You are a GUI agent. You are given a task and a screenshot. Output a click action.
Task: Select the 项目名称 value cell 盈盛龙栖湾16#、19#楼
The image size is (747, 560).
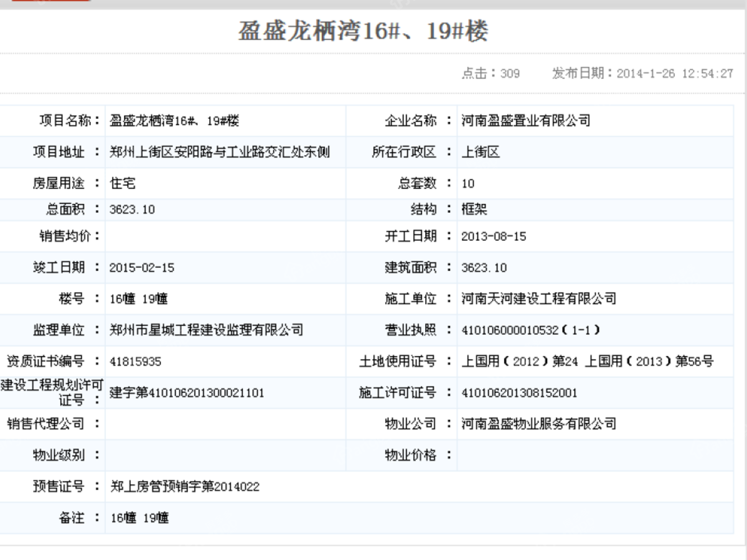174,121
